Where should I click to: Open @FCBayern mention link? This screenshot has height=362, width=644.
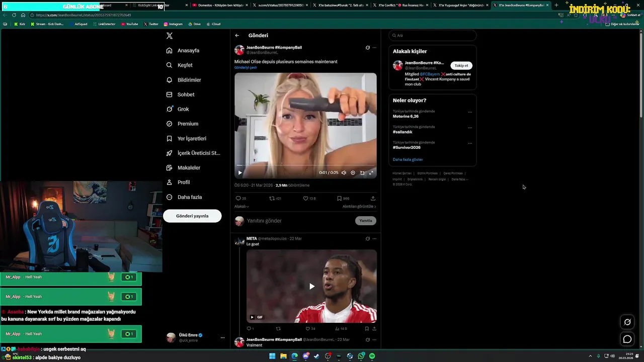click(430, 74)
